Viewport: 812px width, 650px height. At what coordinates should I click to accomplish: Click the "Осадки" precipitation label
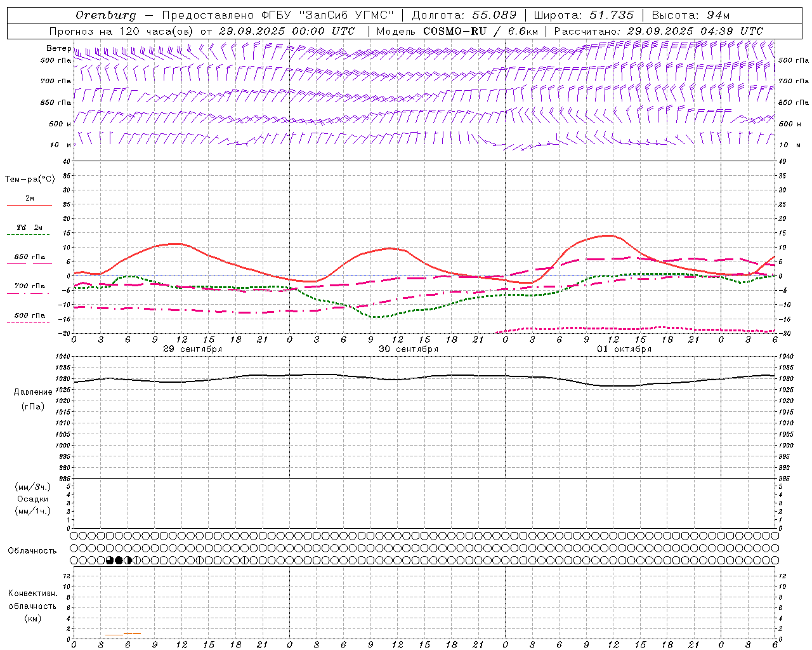(33, 499)
